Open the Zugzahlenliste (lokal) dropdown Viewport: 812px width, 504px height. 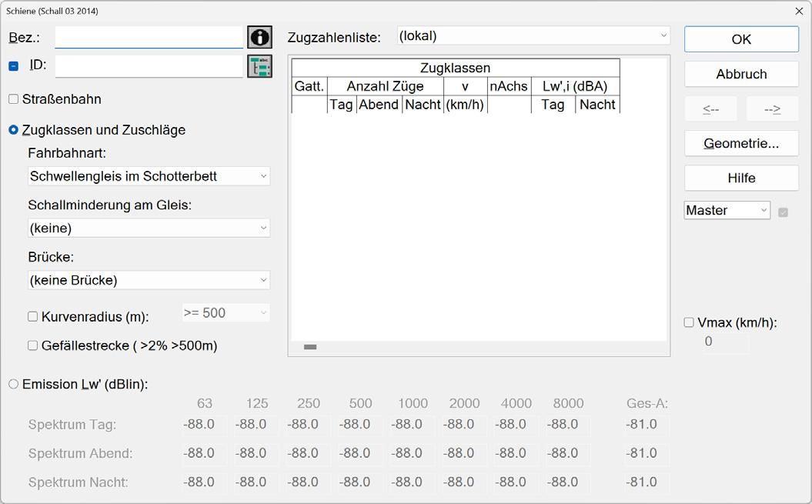[533, 35]
